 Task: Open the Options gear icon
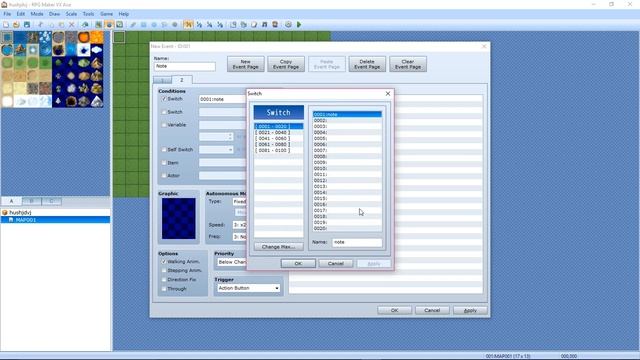tap(288, 25)
